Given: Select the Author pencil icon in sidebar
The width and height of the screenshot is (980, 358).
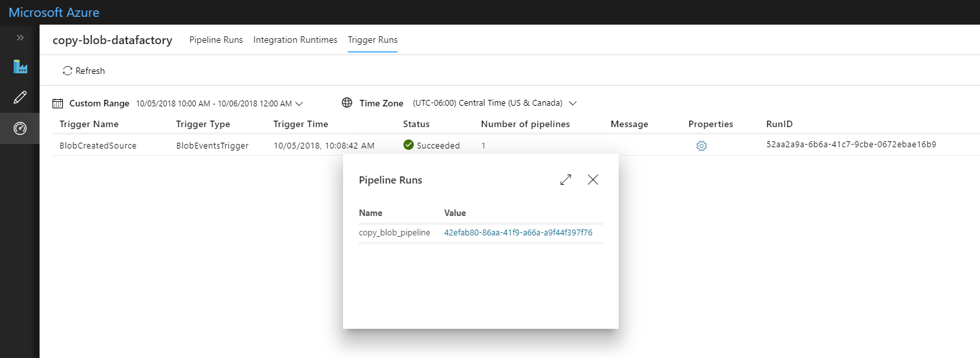Looking at the screenshot, I should 20,98.
